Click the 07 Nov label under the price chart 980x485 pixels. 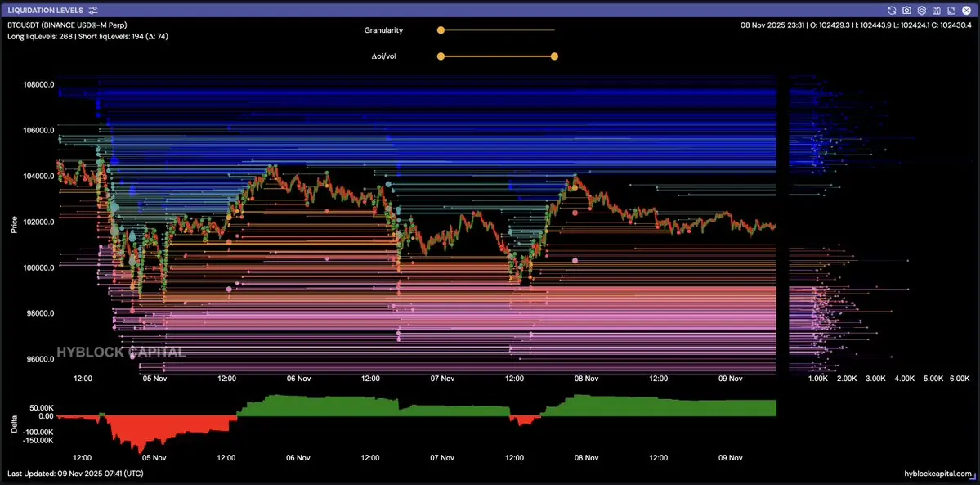[442, 379]
